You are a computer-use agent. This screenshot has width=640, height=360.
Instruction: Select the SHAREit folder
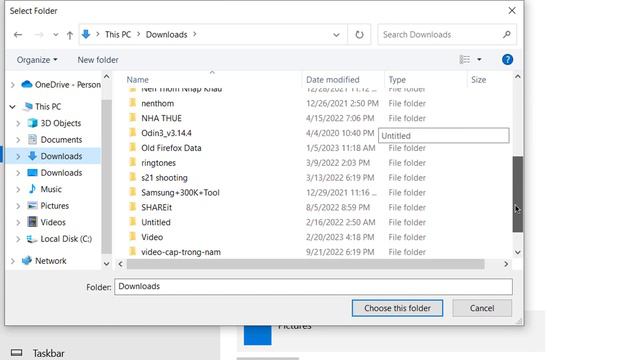click(157, 207)
